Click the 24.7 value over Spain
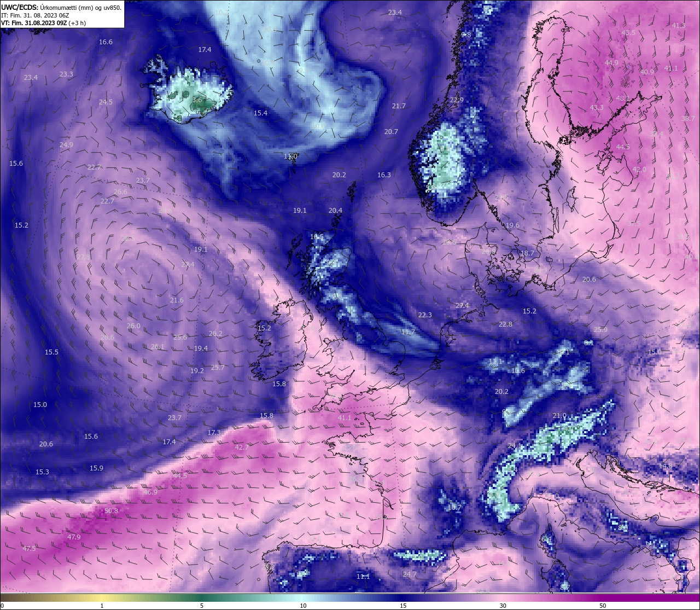This screenshot has width=700, height=610. pyautogui.click(x=410, y=574)
